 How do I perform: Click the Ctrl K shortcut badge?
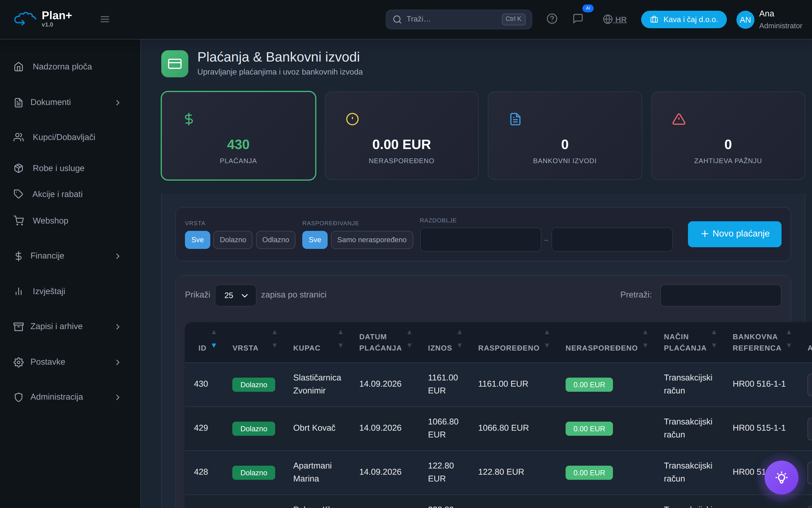(x=513, y=19)
